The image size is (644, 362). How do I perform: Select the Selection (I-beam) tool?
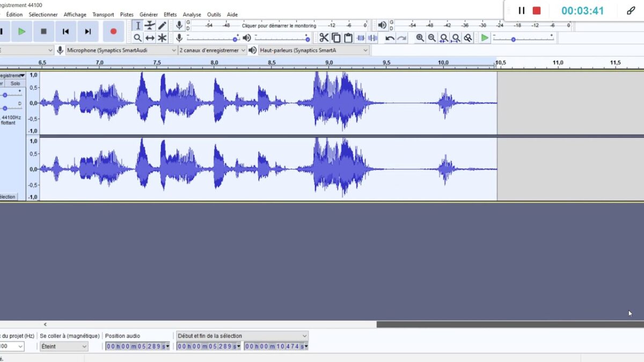138,25
